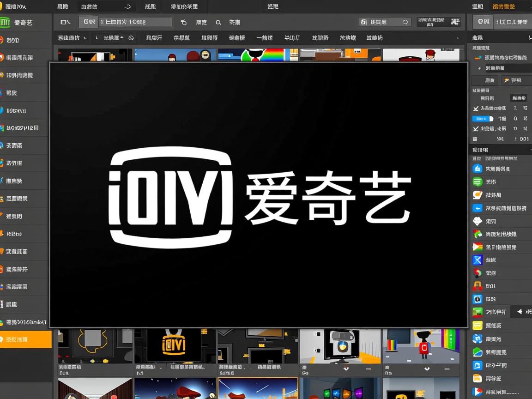
Task: Flip the blue toggle switch in the right panel
Action: tap(481, 119)
